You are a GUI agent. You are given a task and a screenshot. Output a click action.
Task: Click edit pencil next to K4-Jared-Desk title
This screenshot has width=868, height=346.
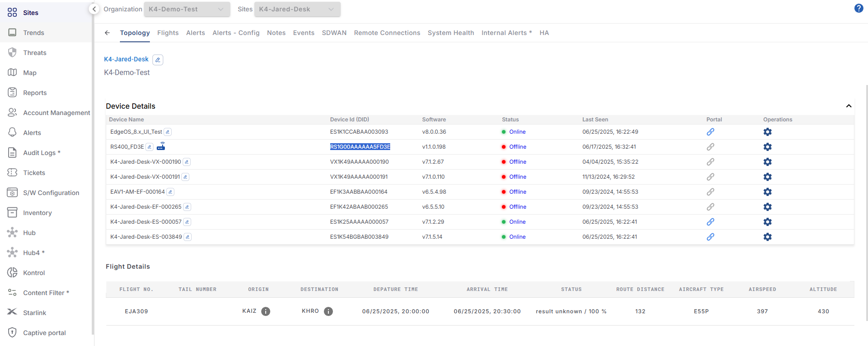tap(158, 60)
